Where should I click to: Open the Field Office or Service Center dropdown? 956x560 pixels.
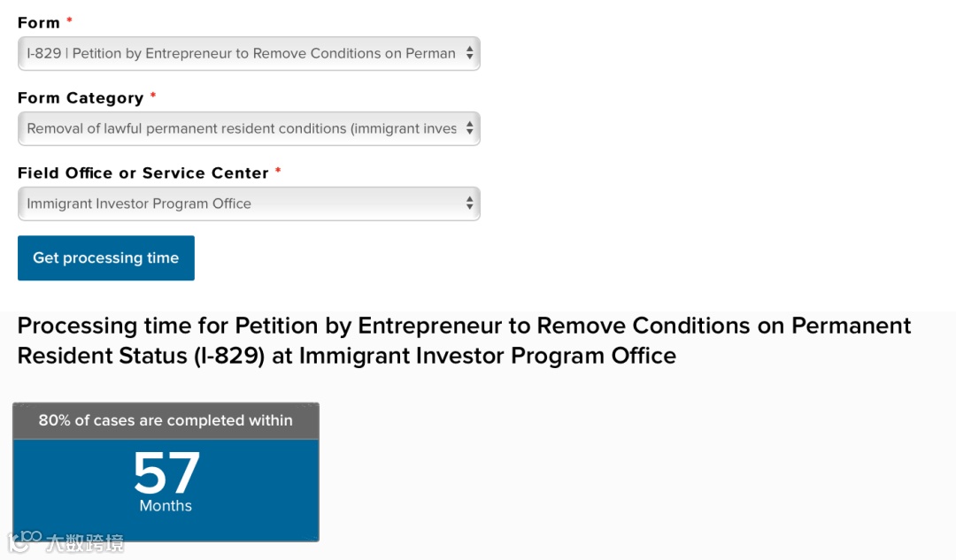point(241,204)
